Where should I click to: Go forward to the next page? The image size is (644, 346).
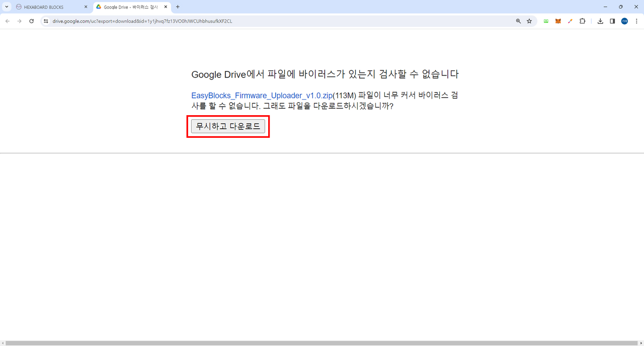[x=20, y=21]
